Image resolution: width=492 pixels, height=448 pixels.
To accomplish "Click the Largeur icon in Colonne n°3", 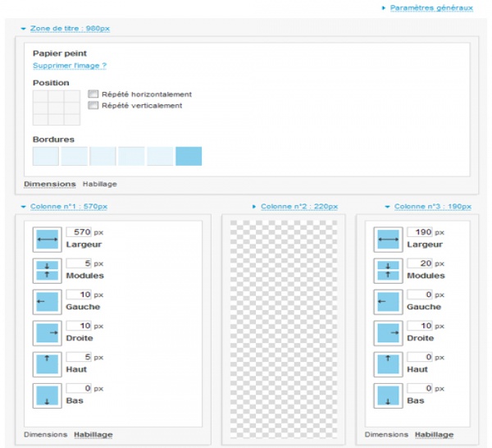I will click(x=387, y=239).
